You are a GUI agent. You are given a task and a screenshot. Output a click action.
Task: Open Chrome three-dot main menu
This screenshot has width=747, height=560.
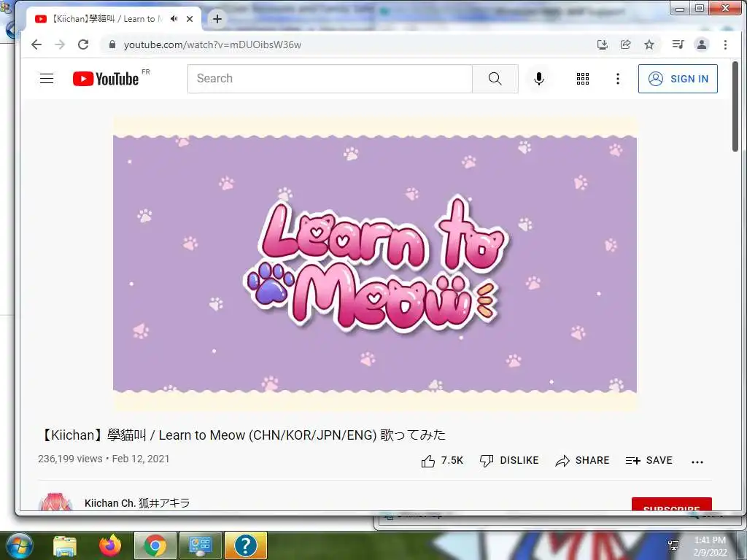coord(725,44)
